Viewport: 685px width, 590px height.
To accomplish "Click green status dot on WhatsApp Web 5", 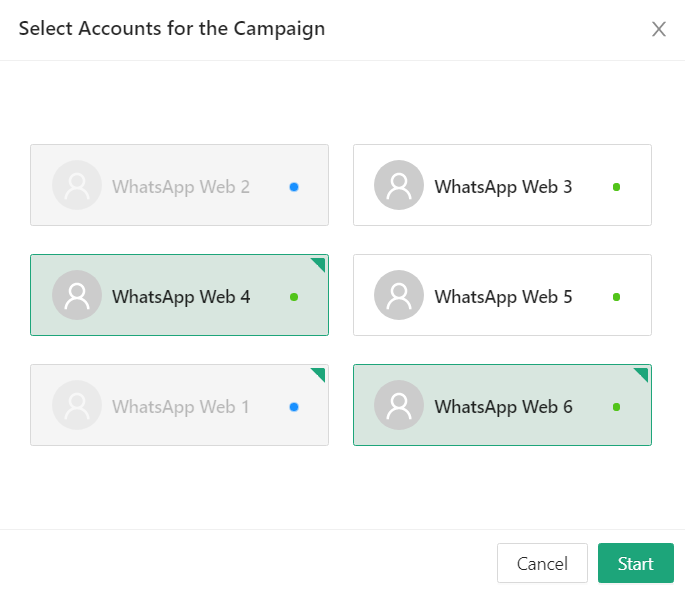I will [x=616, y=297].
